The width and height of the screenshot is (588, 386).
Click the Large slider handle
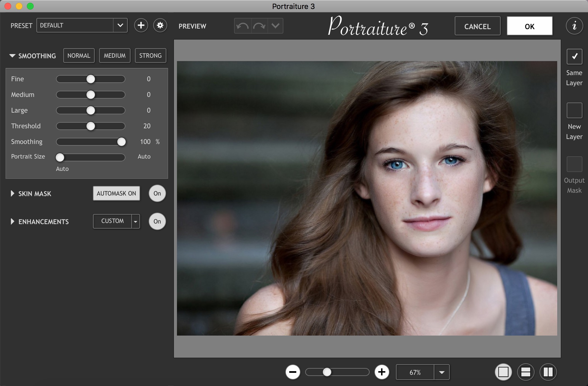(91, 110)
